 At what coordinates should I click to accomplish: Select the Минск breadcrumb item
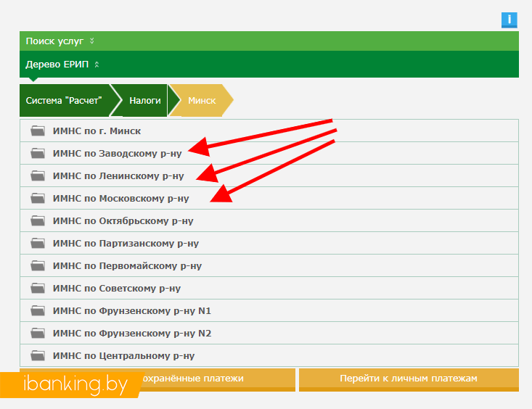(x=202, y=101)
